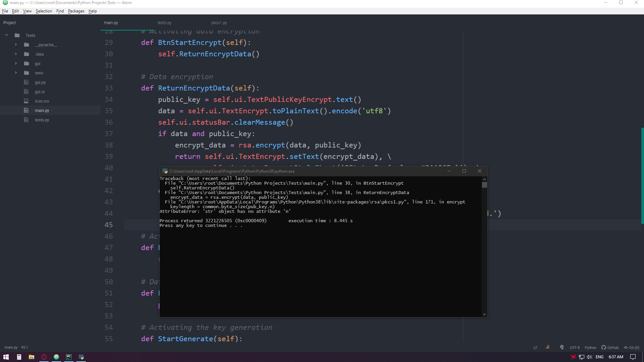Image resolution: width=644 pixels, height=362 pixels.
Task: Open Opera browser from the taskbar
Action: [44, 357]
